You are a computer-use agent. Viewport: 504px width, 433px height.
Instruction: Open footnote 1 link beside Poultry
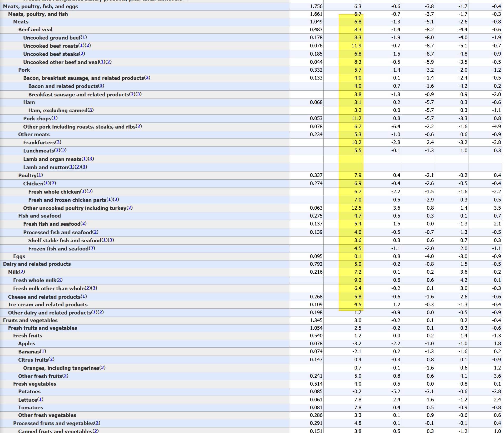(40, 175)
